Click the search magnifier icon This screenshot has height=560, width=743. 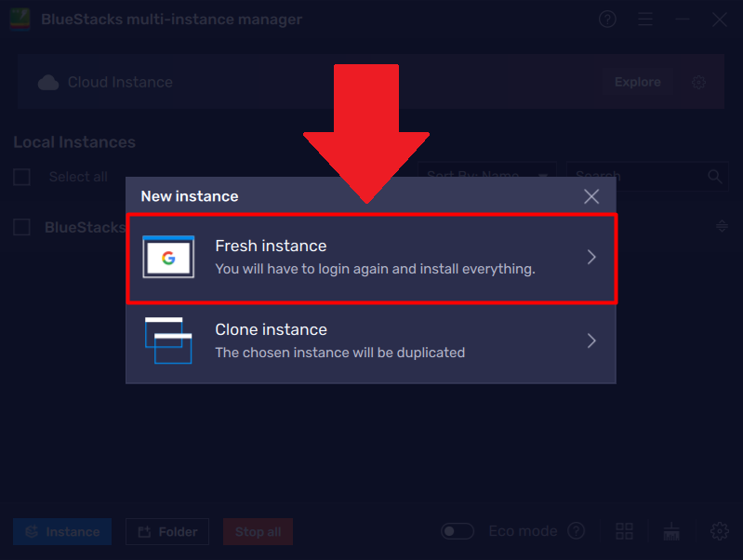tap(714, 176)
